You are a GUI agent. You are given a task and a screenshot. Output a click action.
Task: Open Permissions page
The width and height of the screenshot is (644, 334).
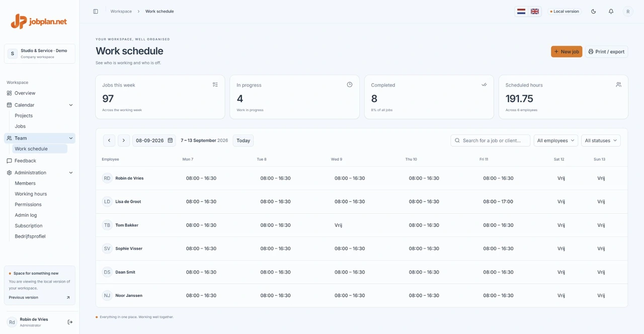click(28, 205)
